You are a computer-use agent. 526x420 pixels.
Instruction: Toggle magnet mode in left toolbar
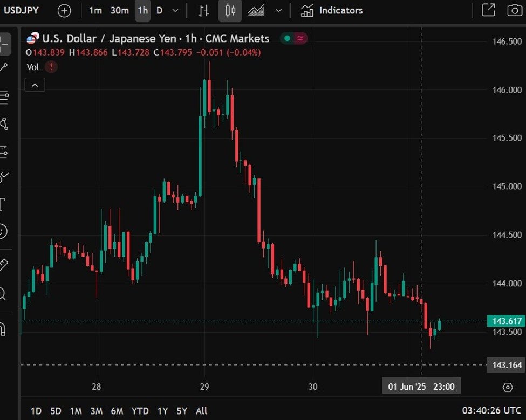click(x=3, y=328)
